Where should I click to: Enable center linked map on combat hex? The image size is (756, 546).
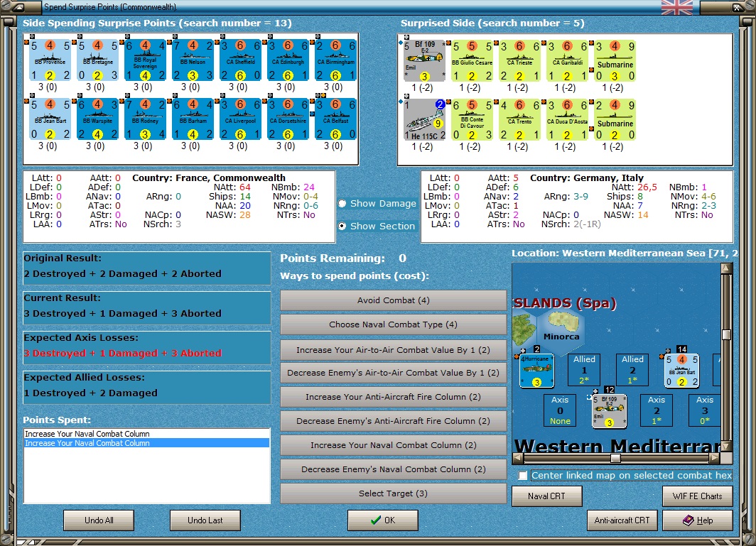523,476
